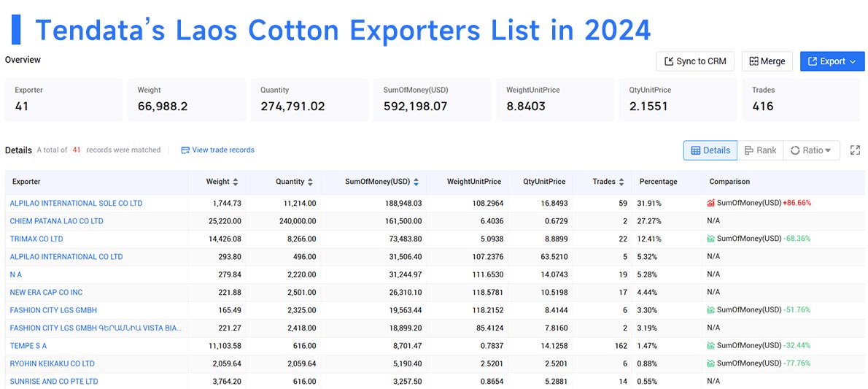Screen dimensions: 868x389
Task: Open View trade records link
Action: click(x=217, y=150)
